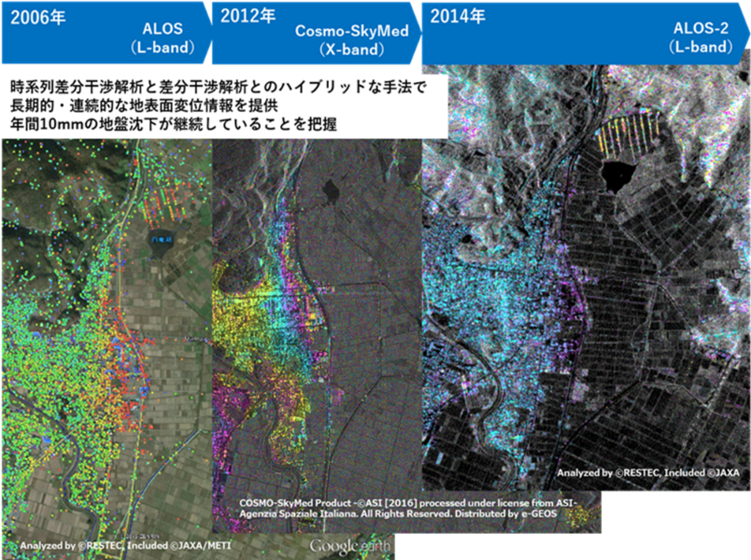Click the "2006年" year label
751x560 pixels.
(x=38, y=18)
